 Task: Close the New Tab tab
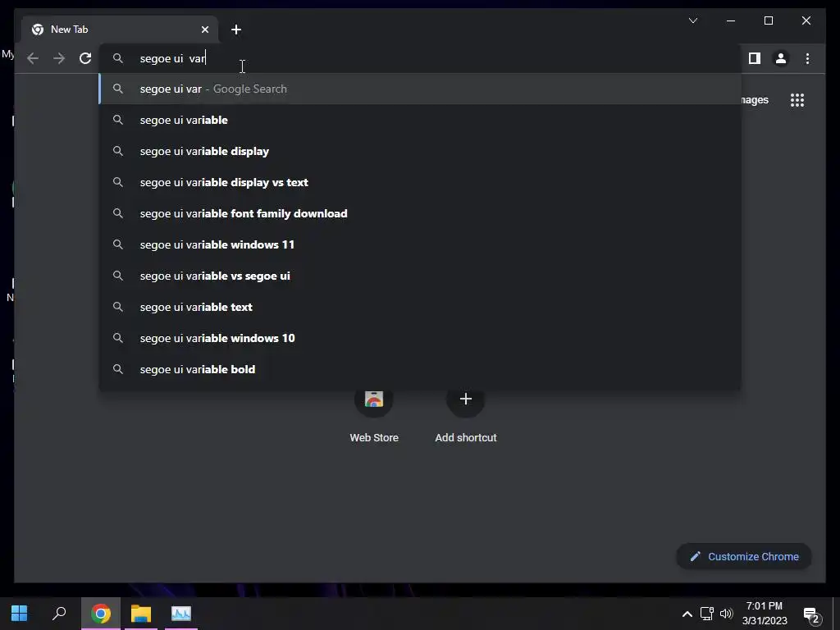click(204, 30)
